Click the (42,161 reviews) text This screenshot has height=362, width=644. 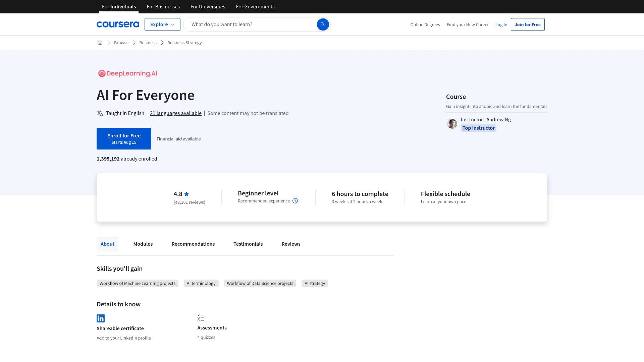(x=190, y=202)
